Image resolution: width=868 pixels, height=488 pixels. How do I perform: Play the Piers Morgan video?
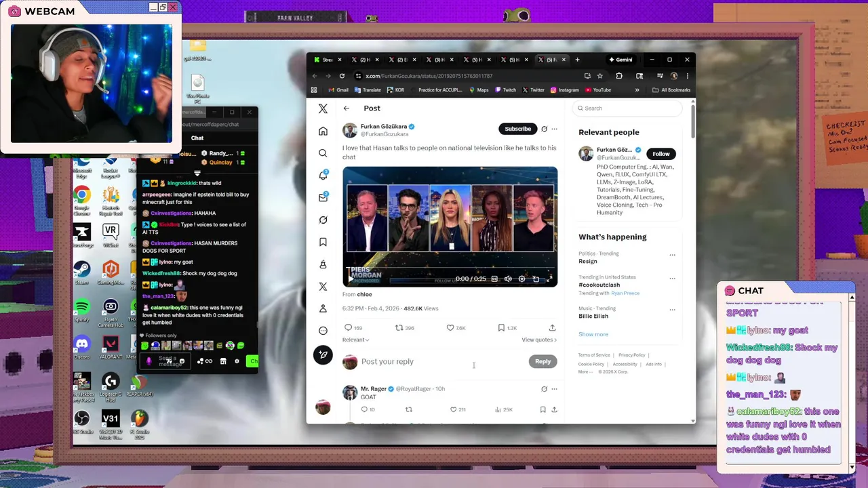[x=351, y=279]
